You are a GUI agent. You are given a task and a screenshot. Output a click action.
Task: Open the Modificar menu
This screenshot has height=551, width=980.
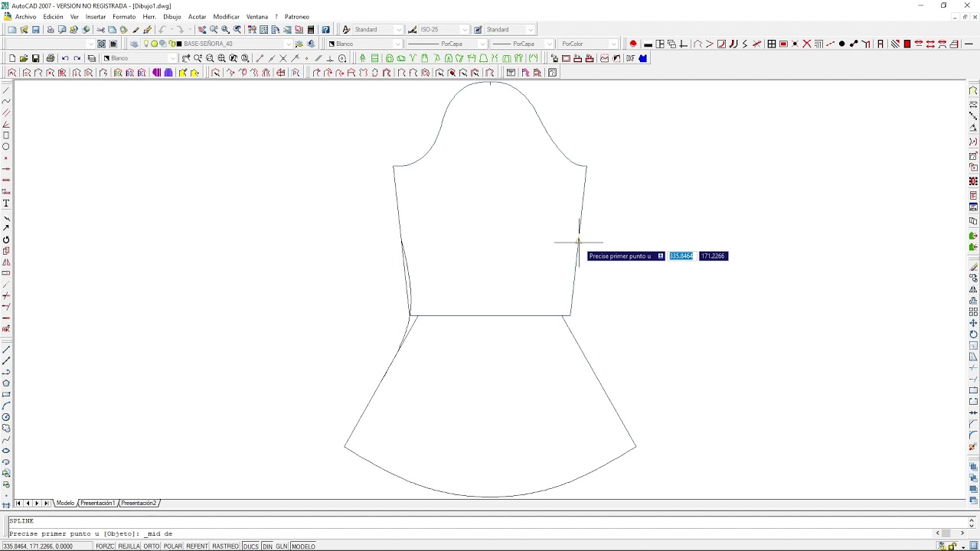[x=226, y=17]
